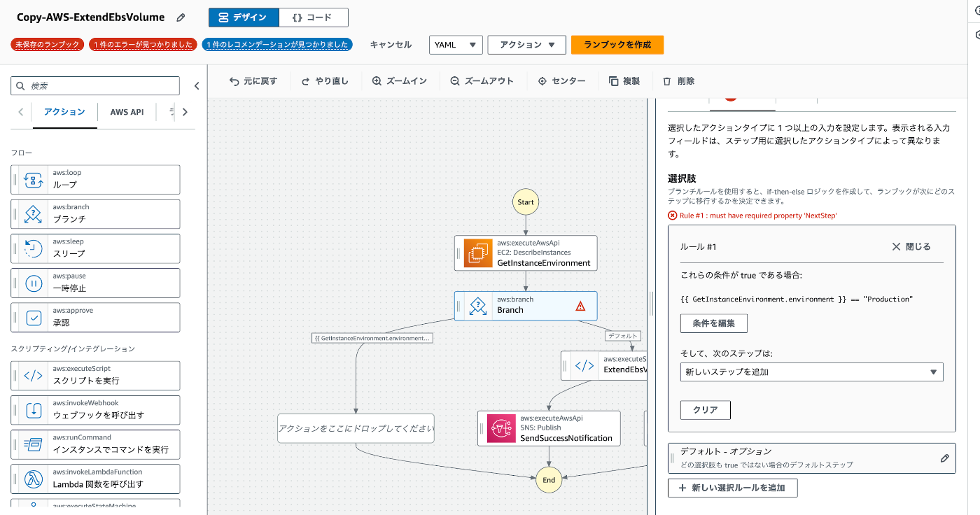
Task: Open the アクション dropdown menu
Action: [526, 45]
